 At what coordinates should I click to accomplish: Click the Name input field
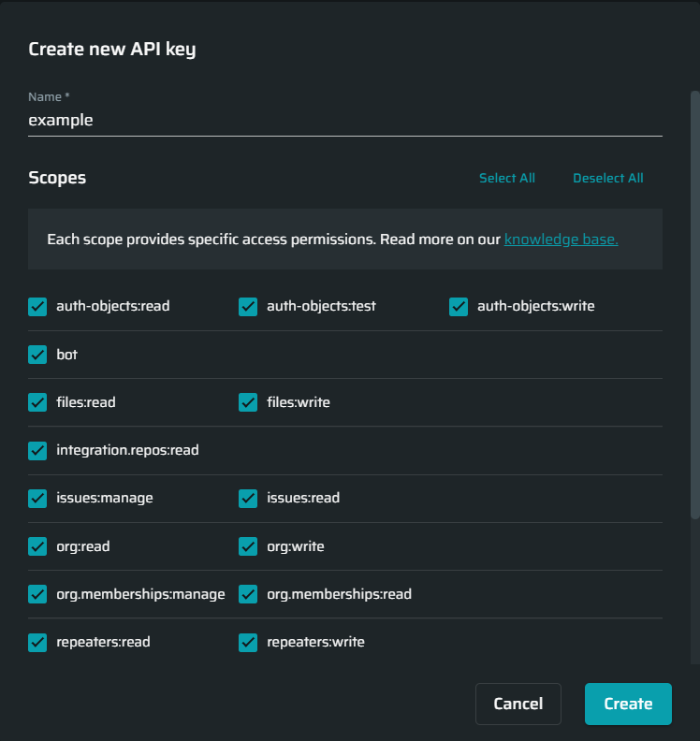(x=344, y=120)
